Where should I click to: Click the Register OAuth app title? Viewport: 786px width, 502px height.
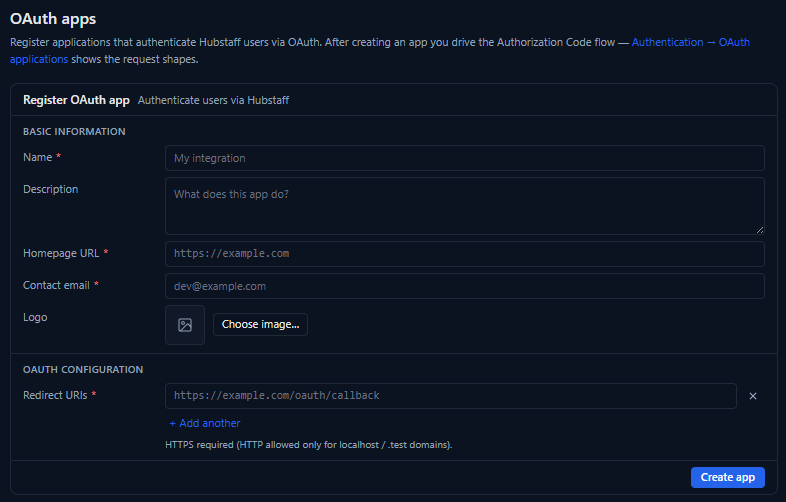(x=76, y=100)
